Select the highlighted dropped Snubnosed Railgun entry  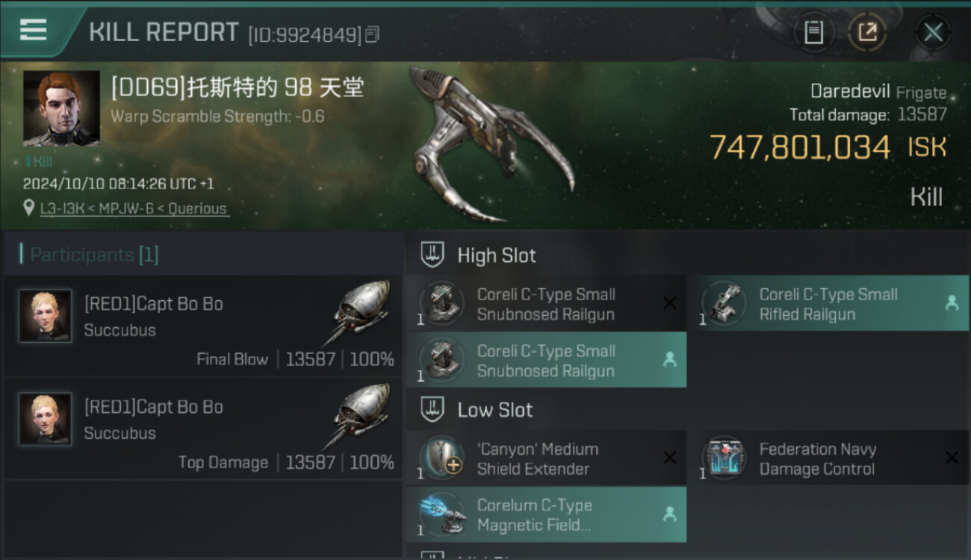click(546, 360)
